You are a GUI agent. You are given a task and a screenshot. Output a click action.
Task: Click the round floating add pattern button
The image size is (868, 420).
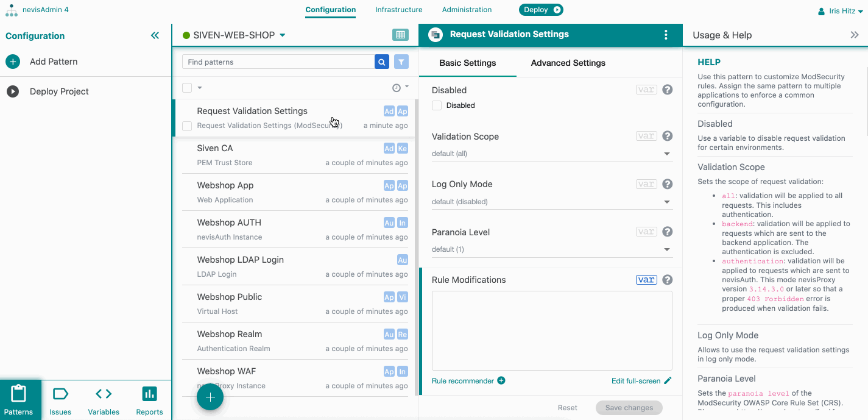[210, 397]
